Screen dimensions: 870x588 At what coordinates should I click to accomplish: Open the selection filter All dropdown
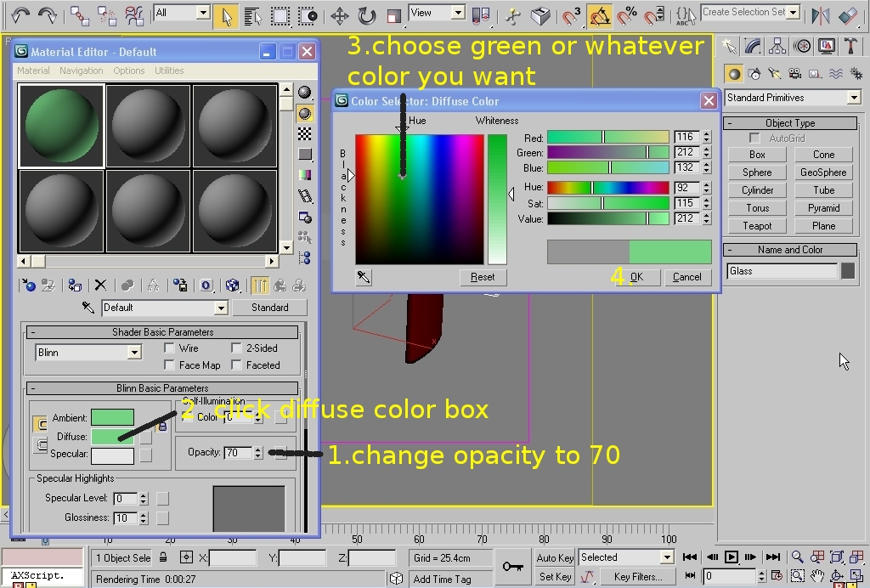(203, 13)
